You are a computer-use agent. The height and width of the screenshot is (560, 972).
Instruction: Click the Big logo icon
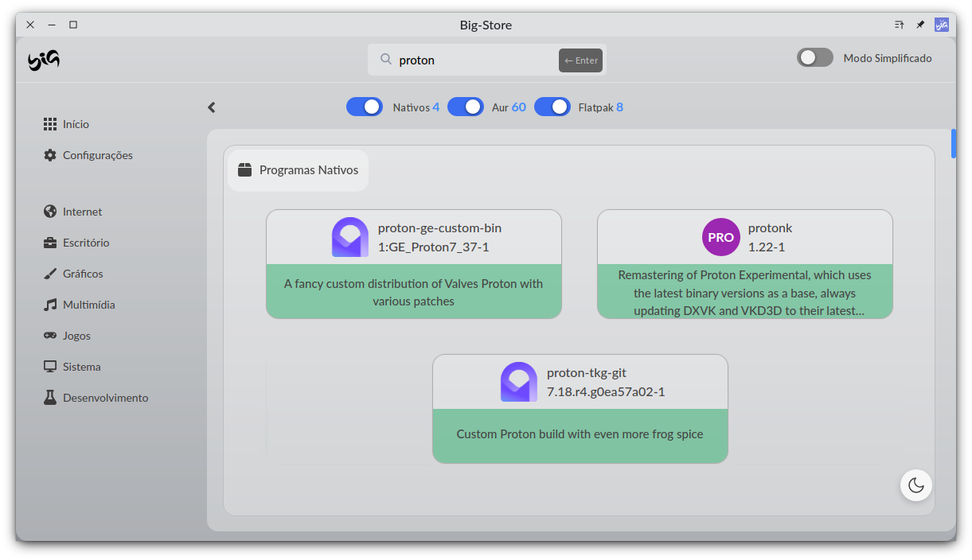[x=44, y=60]
